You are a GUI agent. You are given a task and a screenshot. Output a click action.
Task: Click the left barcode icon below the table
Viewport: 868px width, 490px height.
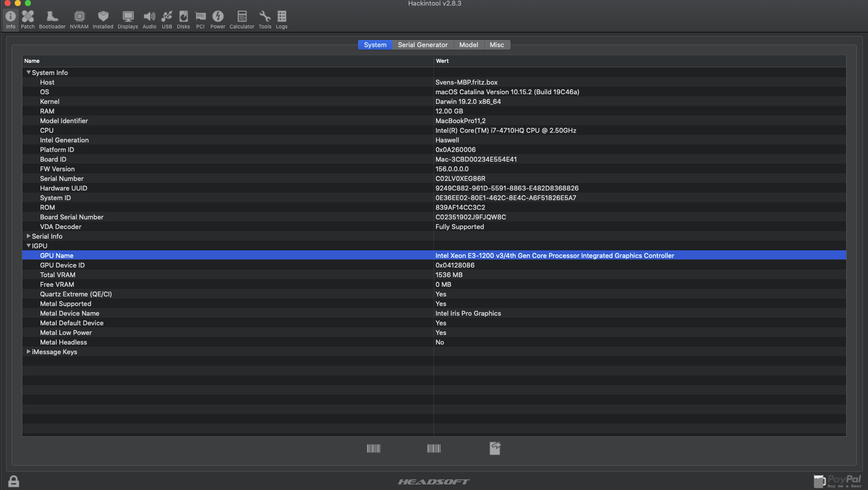[374, 448]
